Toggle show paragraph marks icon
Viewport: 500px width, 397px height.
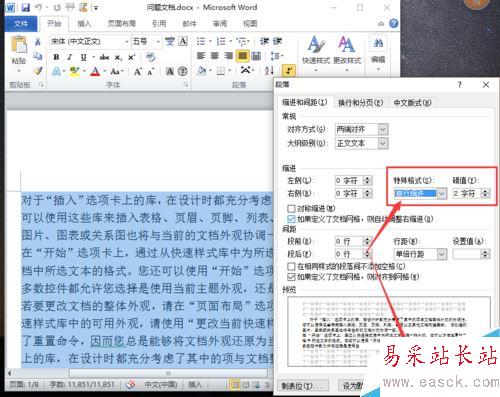click(289, 70)
